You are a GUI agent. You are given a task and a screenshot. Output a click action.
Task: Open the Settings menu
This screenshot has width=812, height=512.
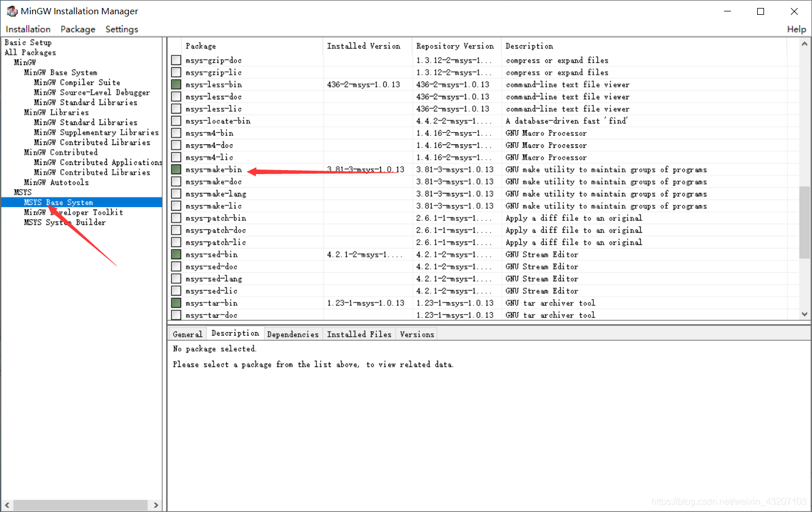click(122, 29)
